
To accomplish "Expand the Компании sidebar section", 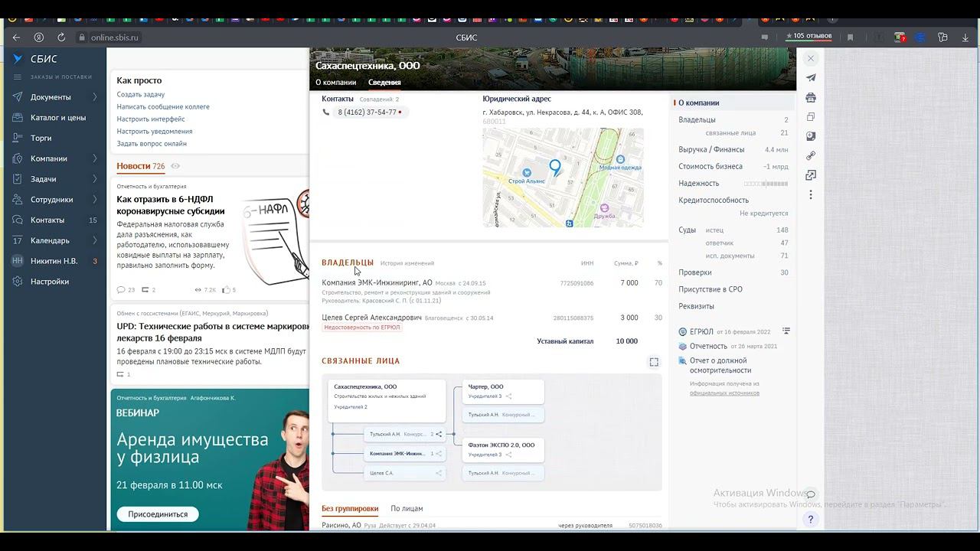I will tap(95, 158).
